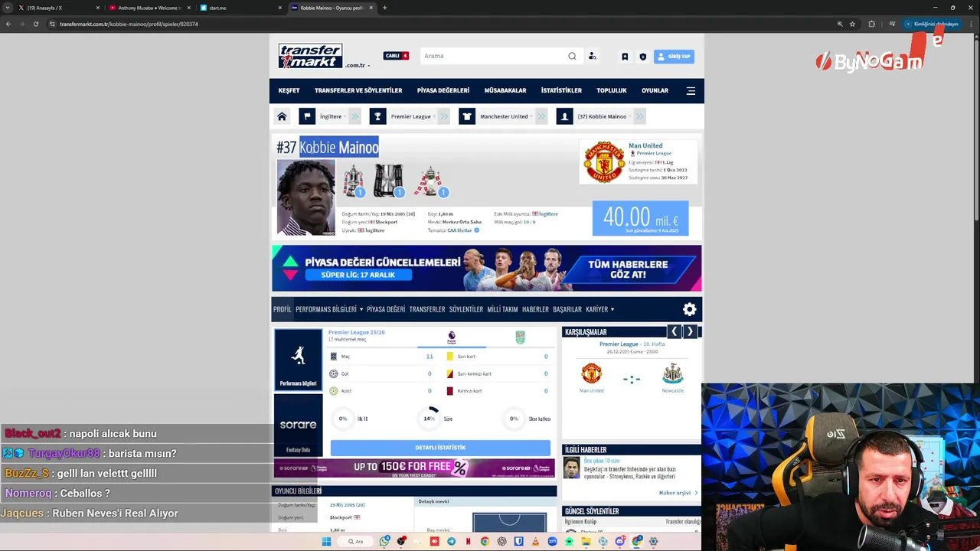Click the arrows next to Manchester United breadcrumb
The image size is (980, 551).
542,116
